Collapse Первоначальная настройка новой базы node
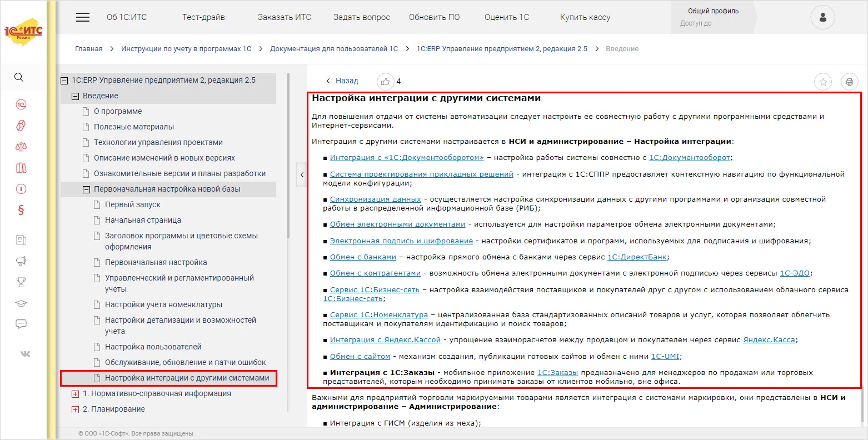This screenshot has width=868, height=440. [87, 189]
